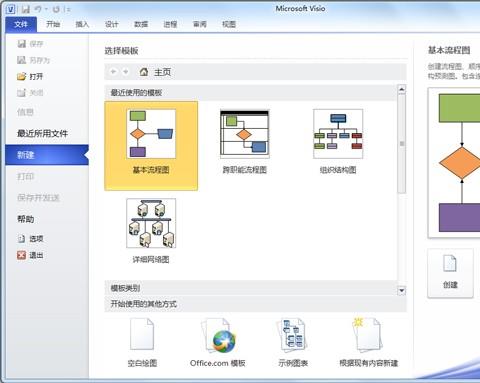Click the 详细网络图 label text
The image size is (480, 383).
pyautogui.click(x=151, y=259)
